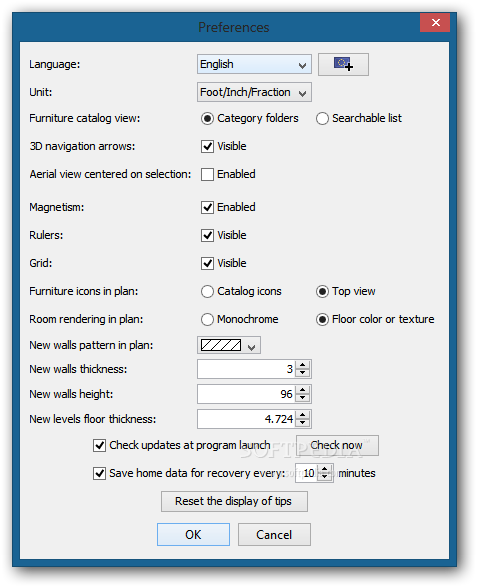Click the recovery minutes value field

click(x=306, y=473)
